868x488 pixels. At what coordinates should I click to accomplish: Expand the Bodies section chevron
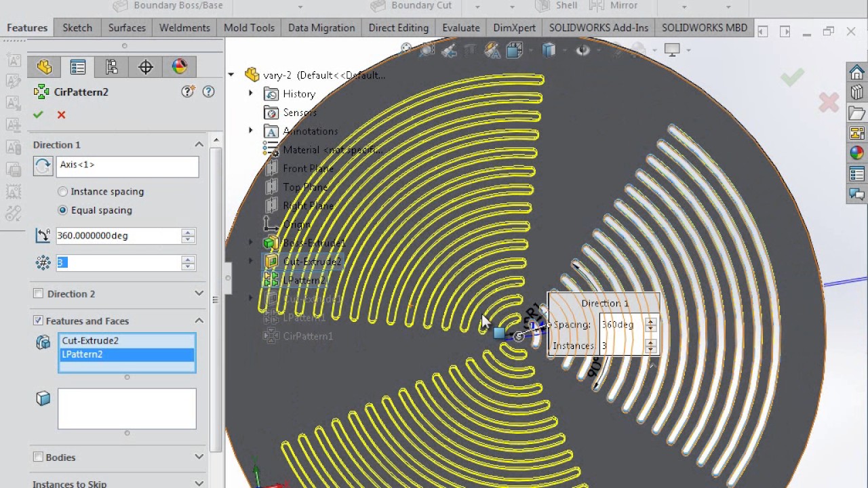coord(199,457)
